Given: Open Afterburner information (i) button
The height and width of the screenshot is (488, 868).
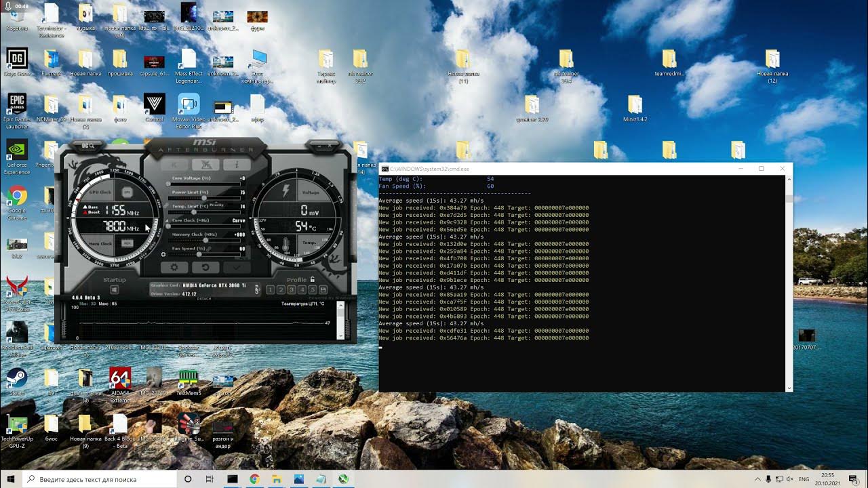Looking at the screenshot, I should (x=237, y=165).
